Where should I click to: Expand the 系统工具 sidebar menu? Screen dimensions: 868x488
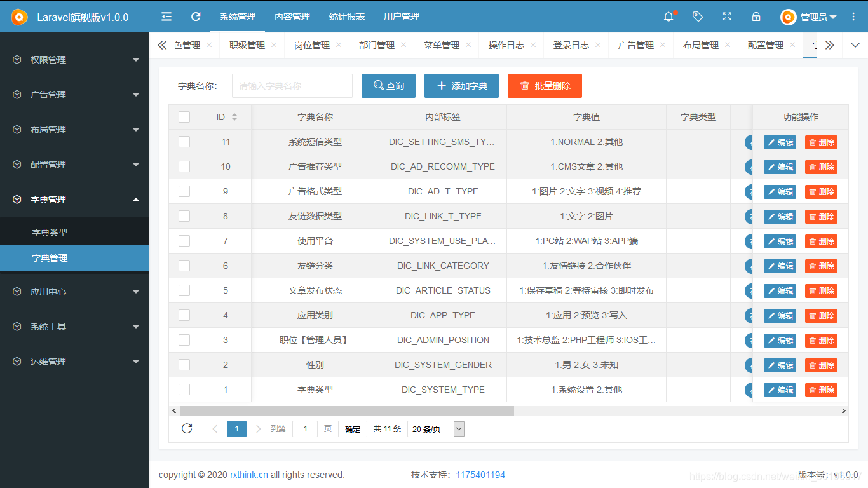tap(74, 327)
